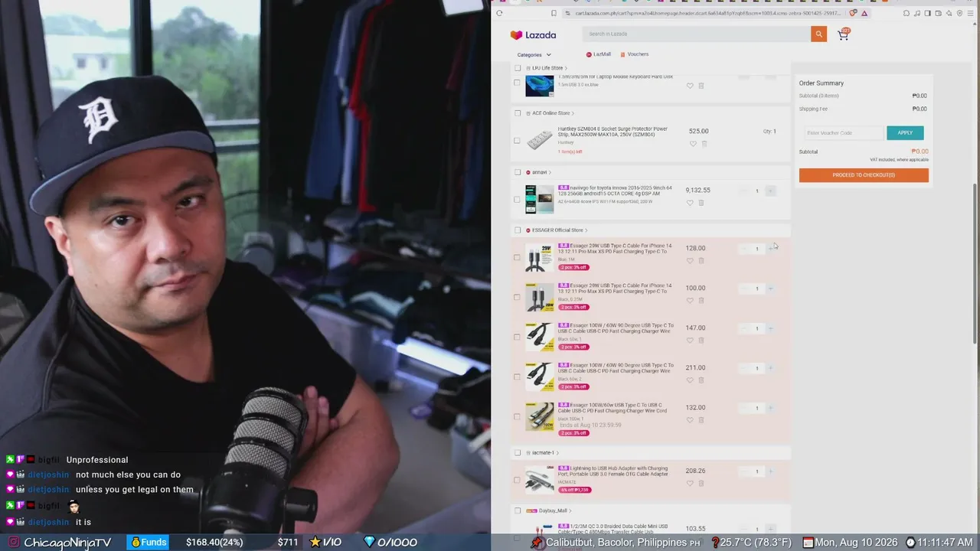Focus the Search in Lazada field

point(696,34)
